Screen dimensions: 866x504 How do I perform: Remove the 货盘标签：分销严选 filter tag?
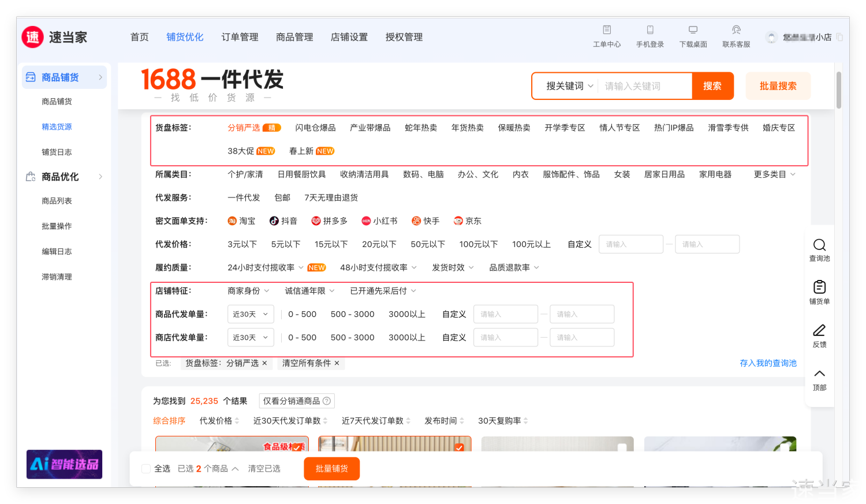(264, 363)
